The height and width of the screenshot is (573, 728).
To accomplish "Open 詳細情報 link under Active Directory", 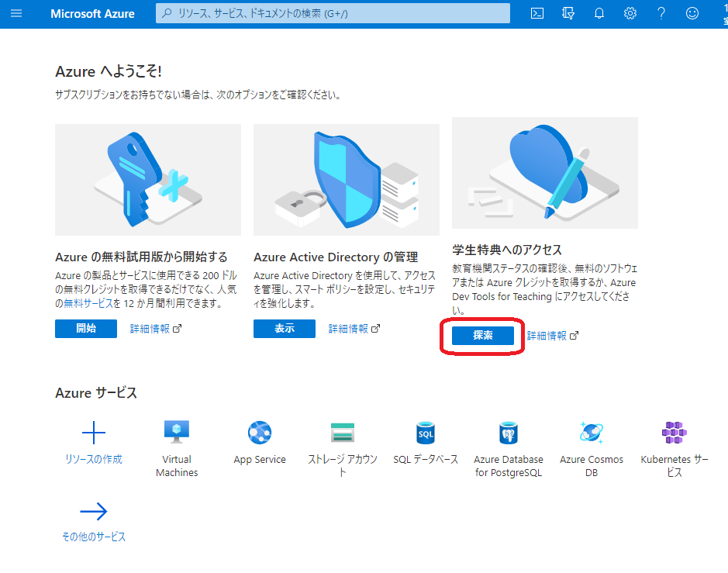I will [x=348, y=329].
